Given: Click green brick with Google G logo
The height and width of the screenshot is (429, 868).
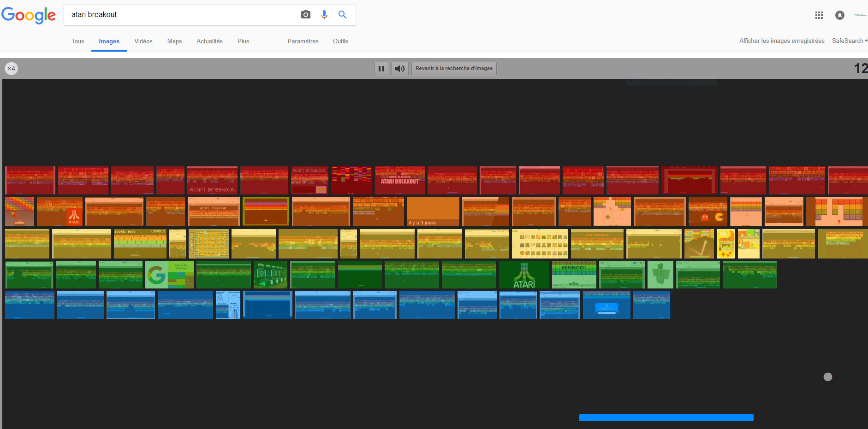Looking at the screenshot, I should tap(169, 275).
